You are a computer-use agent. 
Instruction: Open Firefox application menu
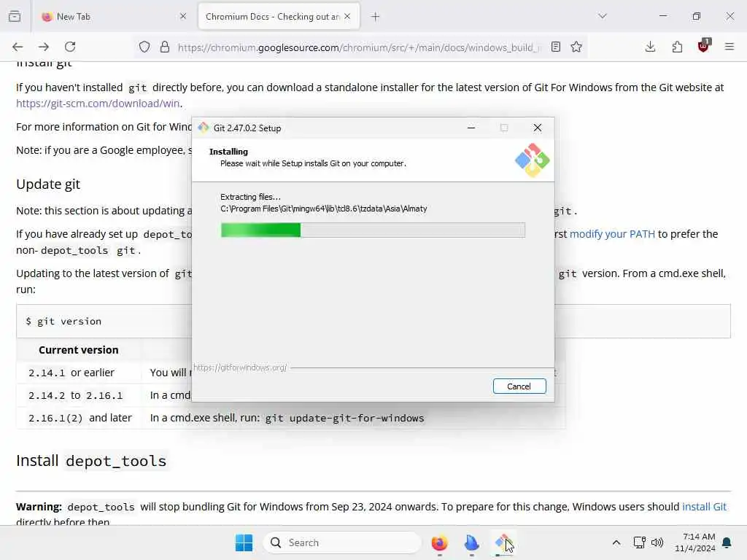tap(729, 47)
